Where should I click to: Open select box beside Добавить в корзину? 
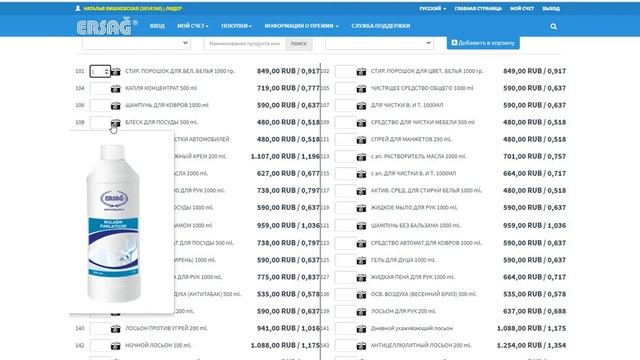[379, 43]
